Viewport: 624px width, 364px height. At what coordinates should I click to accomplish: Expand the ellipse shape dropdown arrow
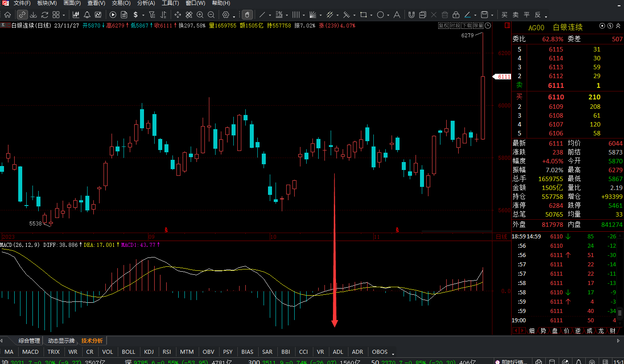click(x=388, y=16)
